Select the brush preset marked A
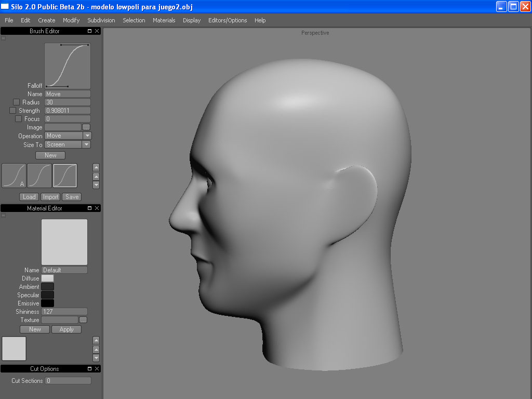The image size is (532, 399). [14, 176]
